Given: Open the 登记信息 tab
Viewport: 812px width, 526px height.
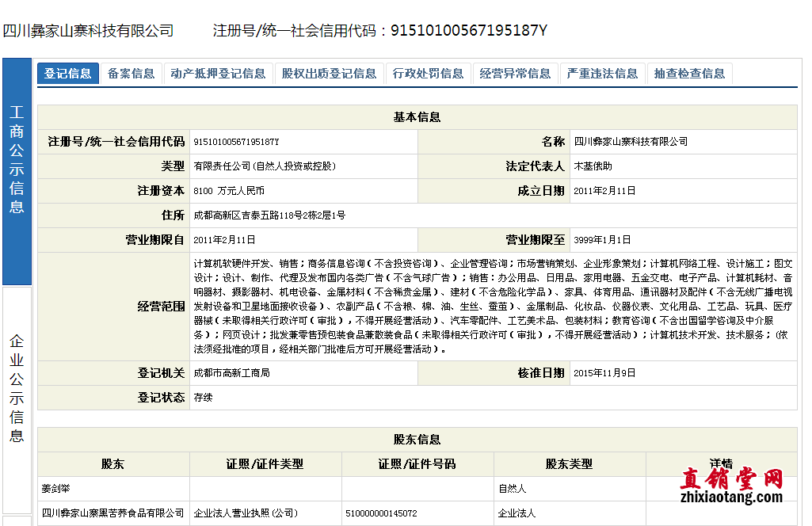Looking at the screenshot, I should pyautogui.click(x=67, y=74).
